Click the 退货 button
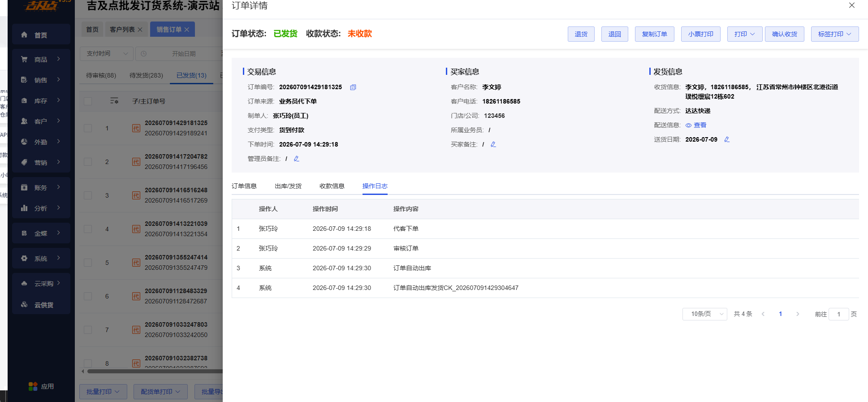This screenshot has width=868, height=402. [581, 34]
